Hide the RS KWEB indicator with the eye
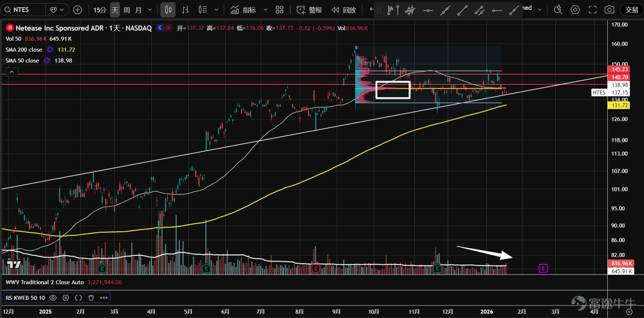The width and height of the screenshot is (644, 318). point(53,298)
